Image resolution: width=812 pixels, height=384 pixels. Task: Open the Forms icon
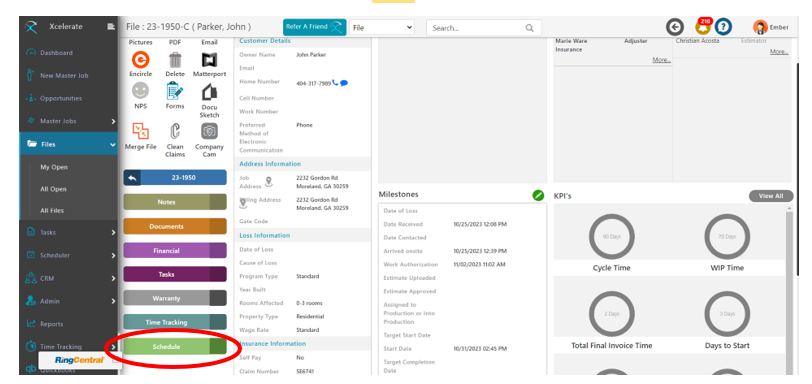175,92
